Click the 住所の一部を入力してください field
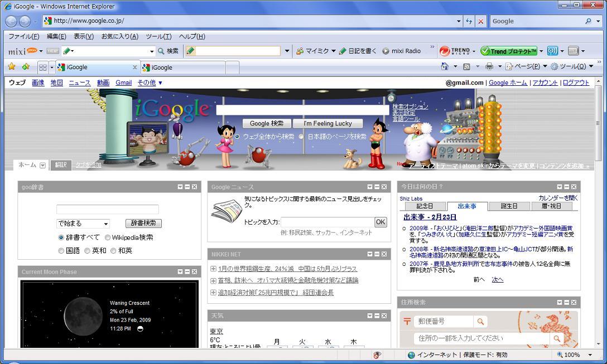This screenshot has height=364, width=607. coord(481,338)
